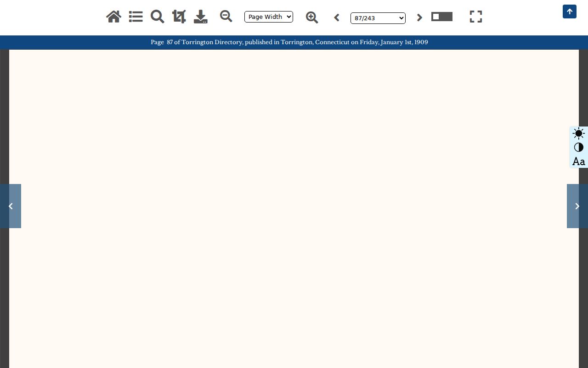
Task: Open the Aa text view option
Action: tap(579, 161)
